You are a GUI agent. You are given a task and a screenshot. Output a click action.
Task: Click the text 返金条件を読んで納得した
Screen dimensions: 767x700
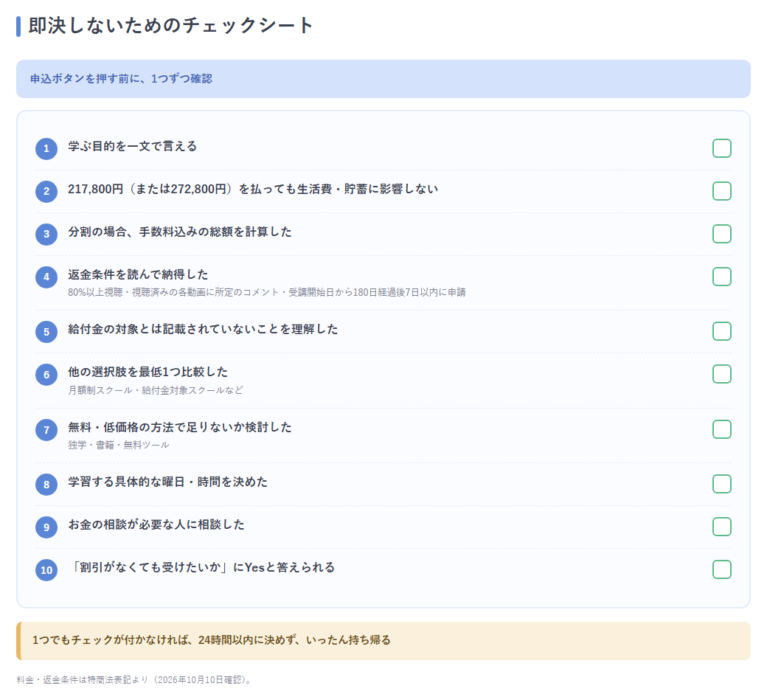pyautogui.click(x=138, y=274)
